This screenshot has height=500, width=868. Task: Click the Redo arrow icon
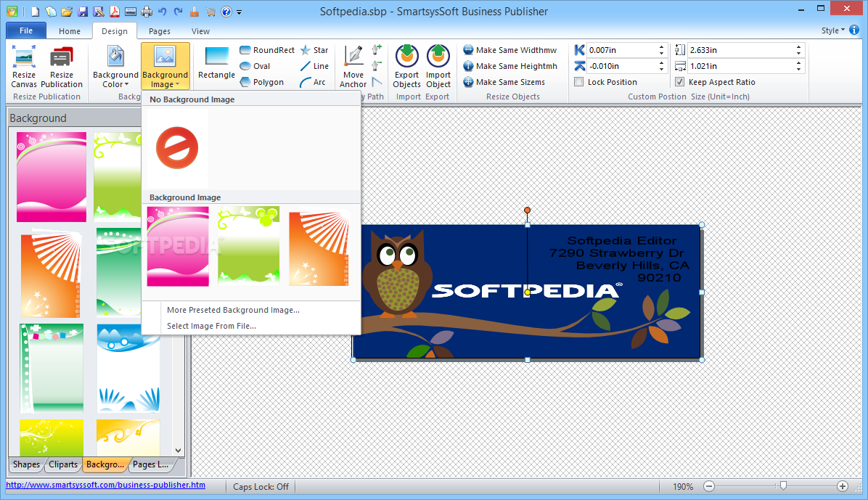pyautogui.click(x=179, y=11)
